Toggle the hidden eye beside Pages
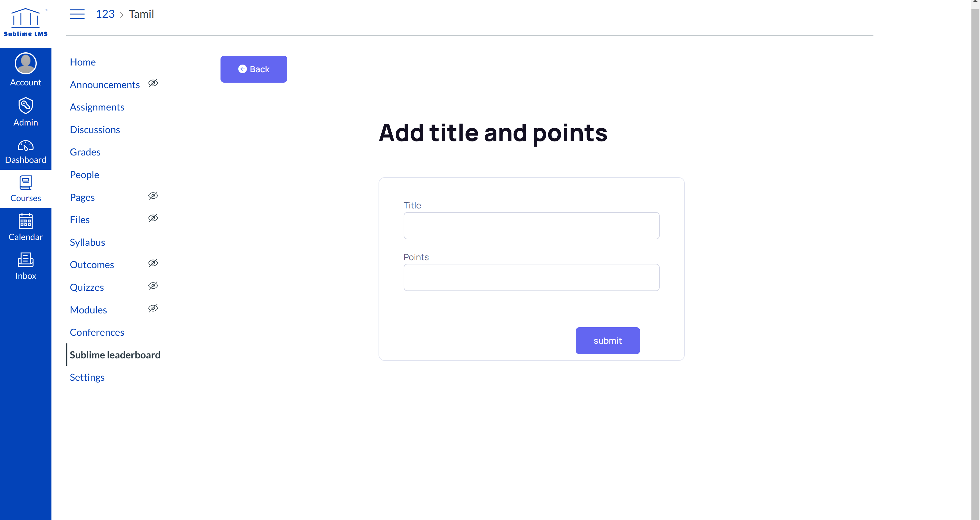 pos(153,196)
